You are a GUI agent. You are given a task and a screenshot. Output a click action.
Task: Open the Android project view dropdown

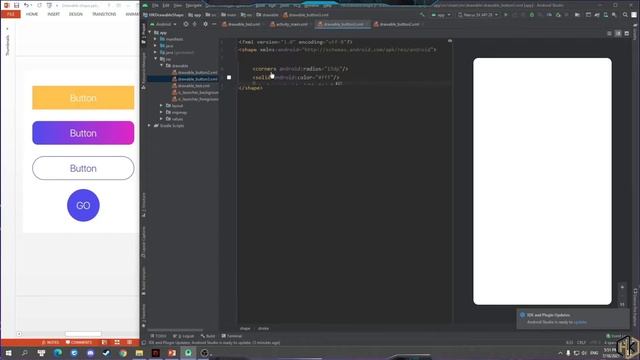point(163,24)
